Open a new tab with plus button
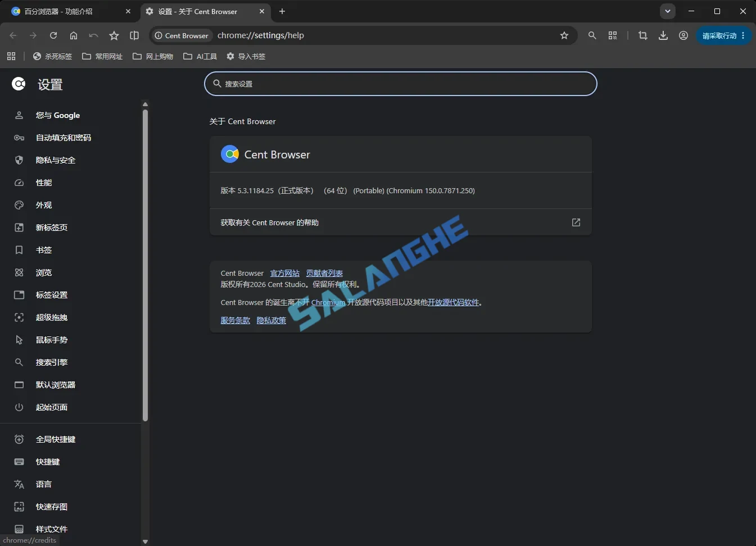Viewport: 756px width, 546px height. (282, 11)
